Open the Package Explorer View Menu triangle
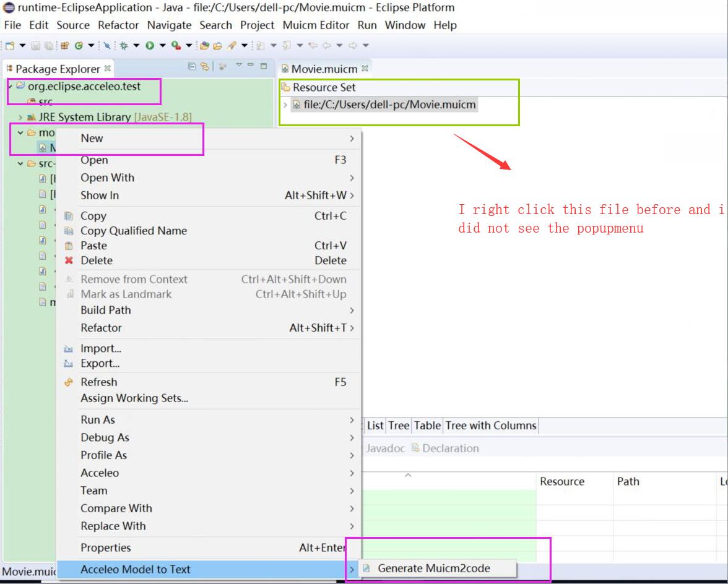728x584 pixels. 239,66
